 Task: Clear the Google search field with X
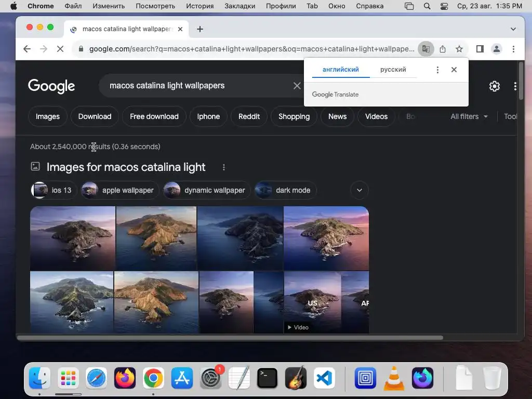[297, 86]
